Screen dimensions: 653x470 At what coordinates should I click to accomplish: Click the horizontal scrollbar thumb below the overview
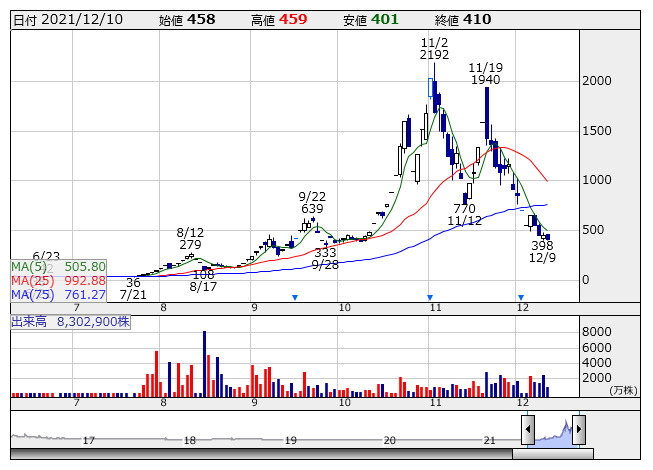pos(551,454)
